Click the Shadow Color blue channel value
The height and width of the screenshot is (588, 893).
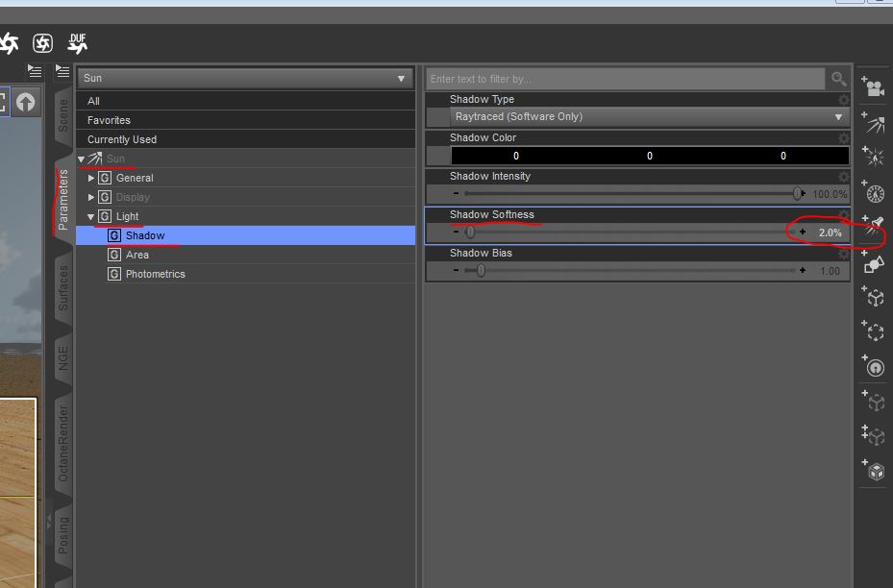783,156
